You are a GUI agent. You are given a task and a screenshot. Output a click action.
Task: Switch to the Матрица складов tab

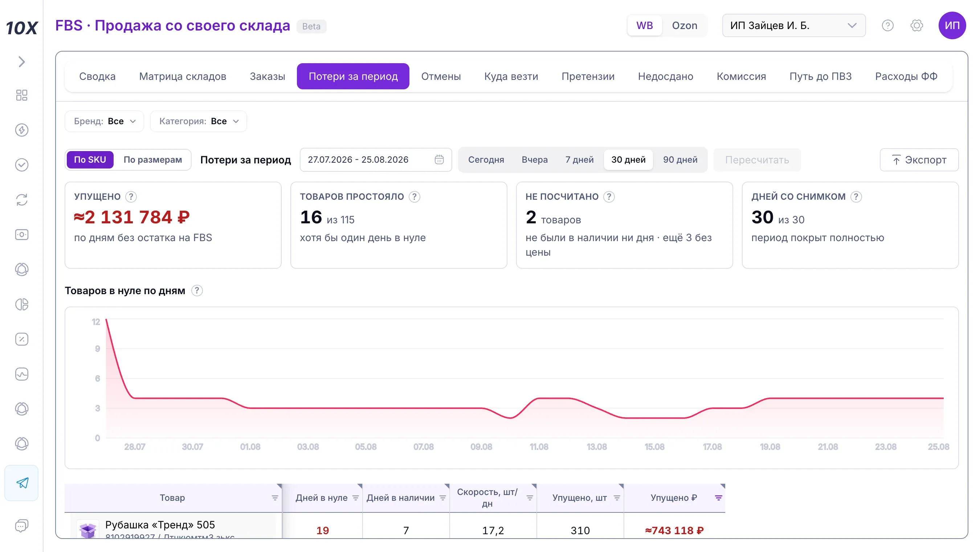pyautogui.click(x=183, y=76)
